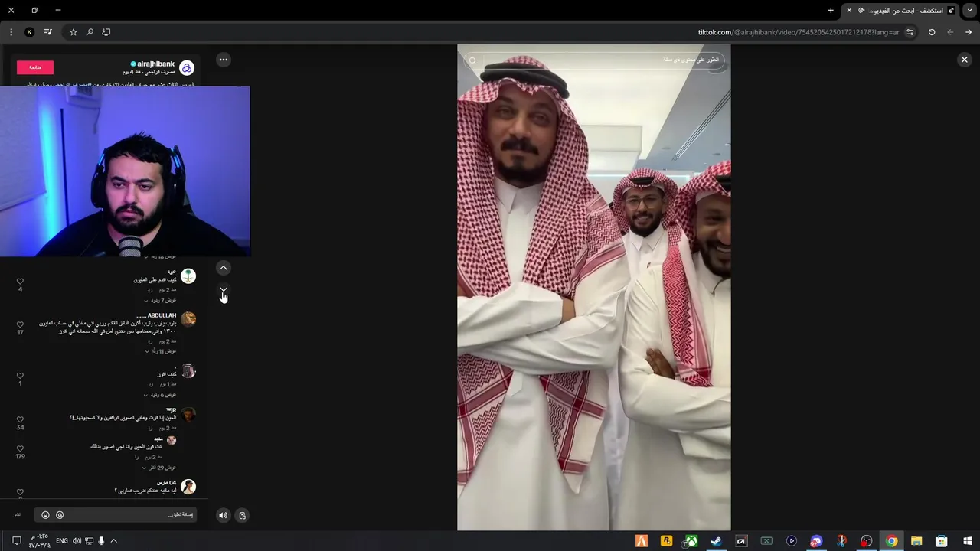This screenshot has width=980, height=551.
Task: Open the three-dots more options menu above comments
Action: (x=223, y=60)
